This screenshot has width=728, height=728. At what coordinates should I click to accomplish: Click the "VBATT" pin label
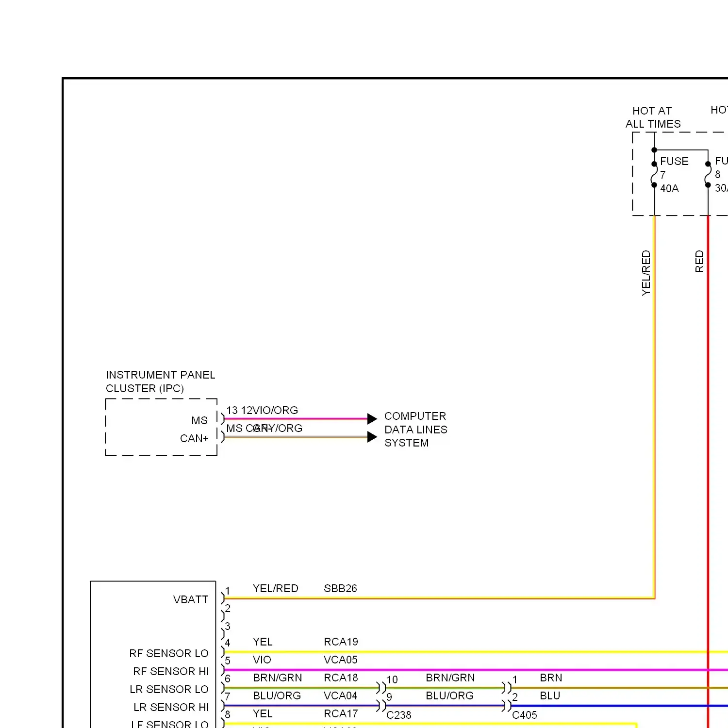191,599
